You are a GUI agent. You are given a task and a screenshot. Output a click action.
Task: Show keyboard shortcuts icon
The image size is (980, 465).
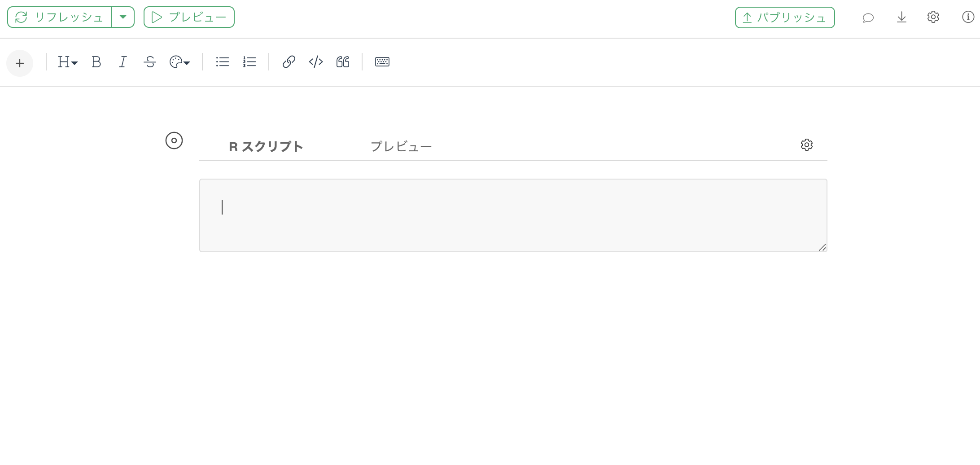click(382, 62)
